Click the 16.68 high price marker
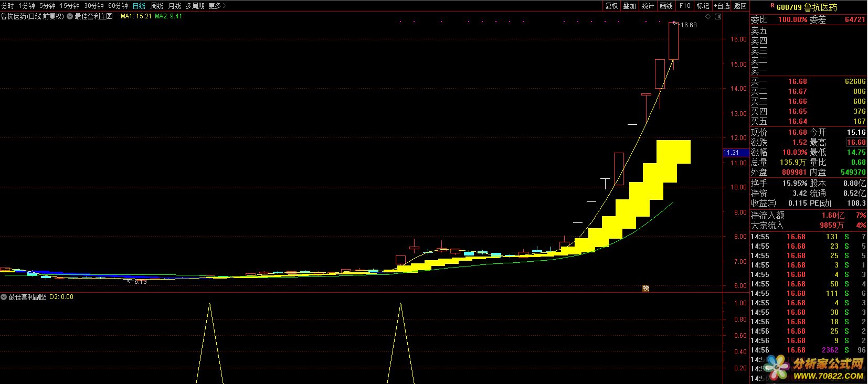Screen dimensions: 868x384 [688, 25]
